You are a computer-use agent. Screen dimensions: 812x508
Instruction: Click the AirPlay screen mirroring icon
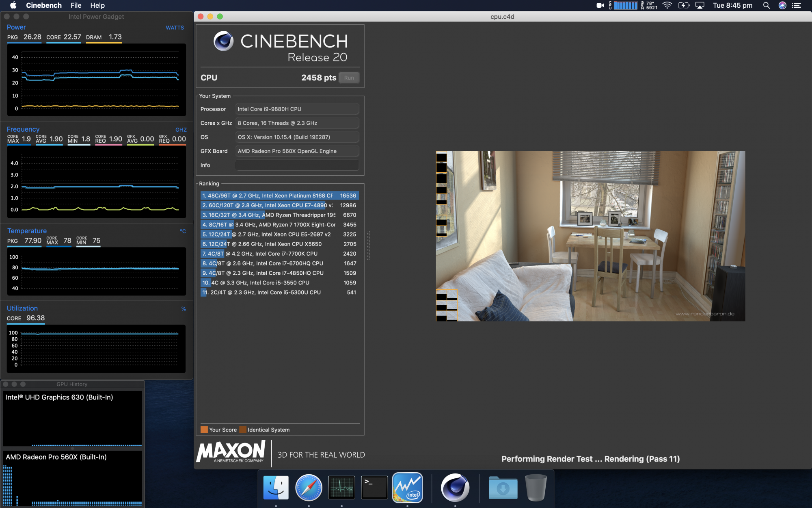tap(700, 5)
